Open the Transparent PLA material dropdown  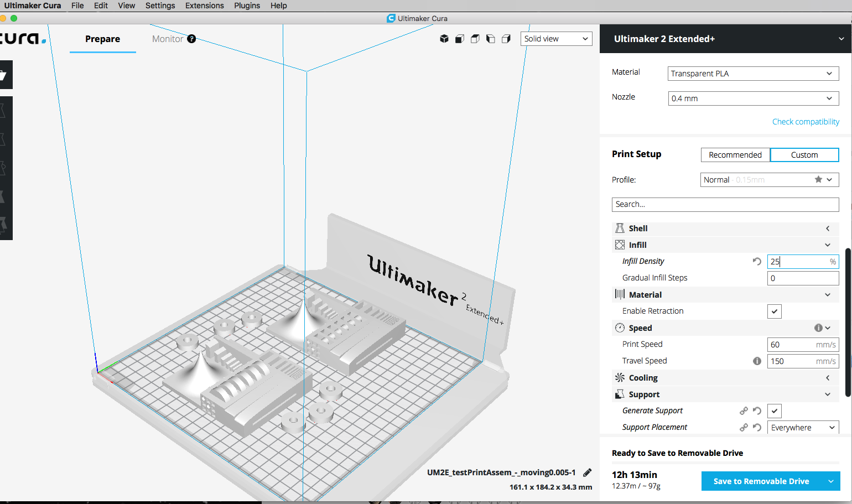pyautogui.click(x=754, y=74)
